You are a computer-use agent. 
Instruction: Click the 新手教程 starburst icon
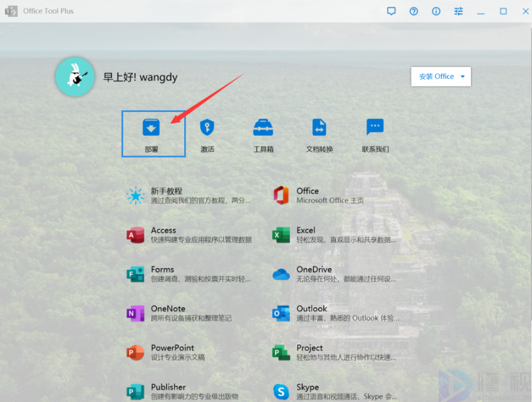[136, 196]
